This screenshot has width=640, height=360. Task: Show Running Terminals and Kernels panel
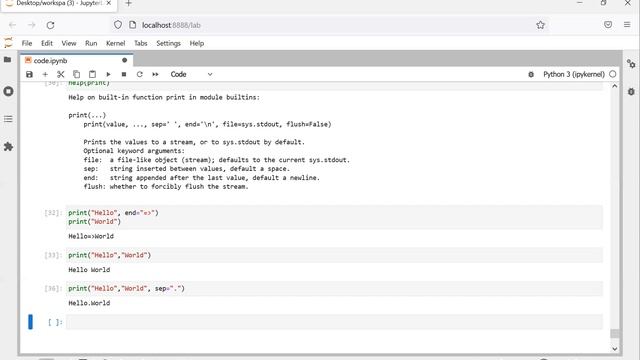(x=8, y=91)
